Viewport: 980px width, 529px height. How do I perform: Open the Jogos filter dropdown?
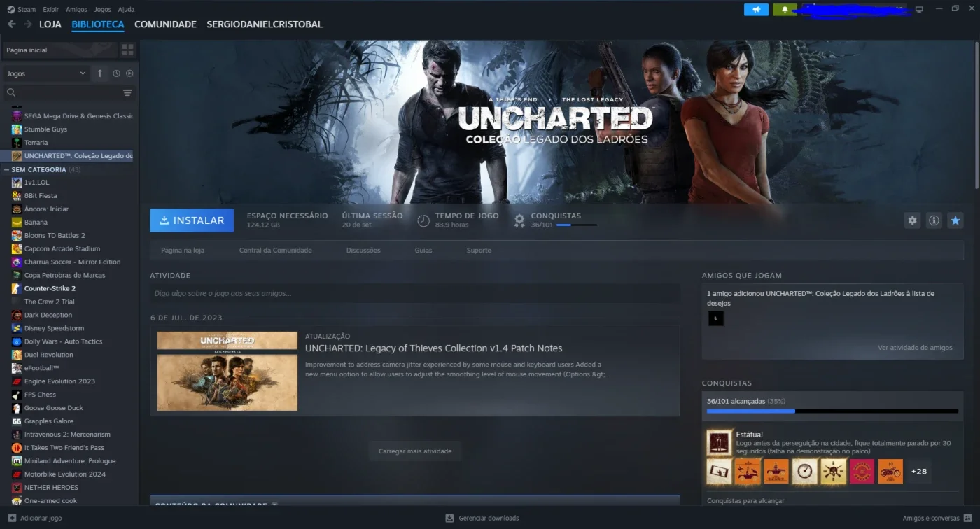pos(45,73)
